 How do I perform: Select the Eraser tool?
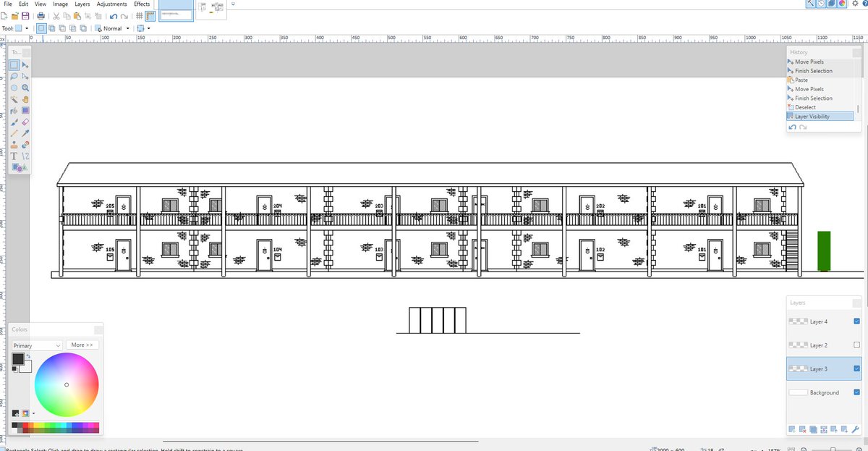point(25,122)
